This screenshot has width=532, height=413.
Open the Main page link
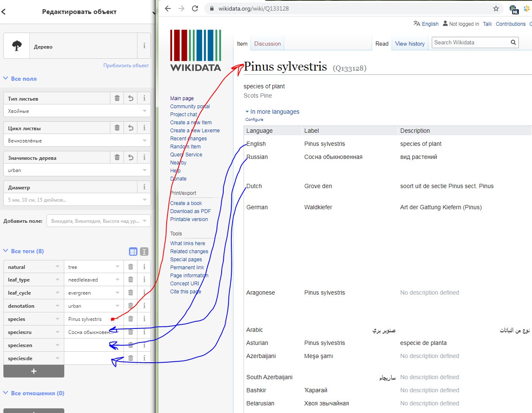[x=182, y=98]
